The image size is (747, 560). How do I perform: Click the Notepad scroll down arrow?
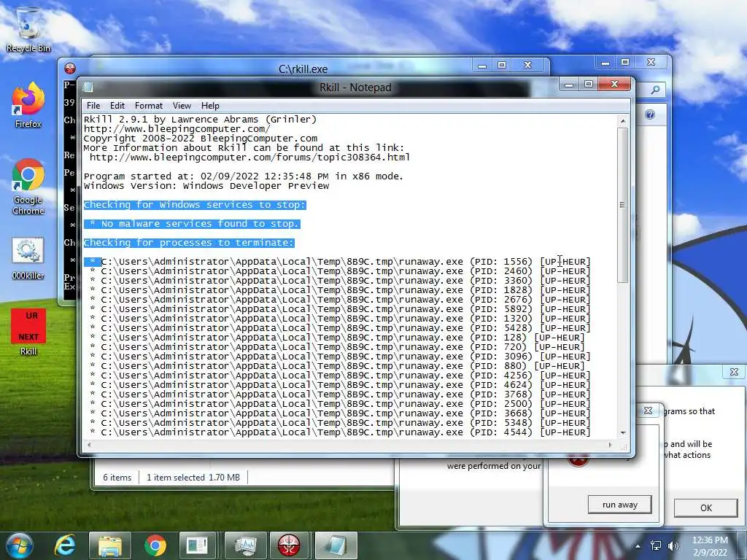point(623,433)
